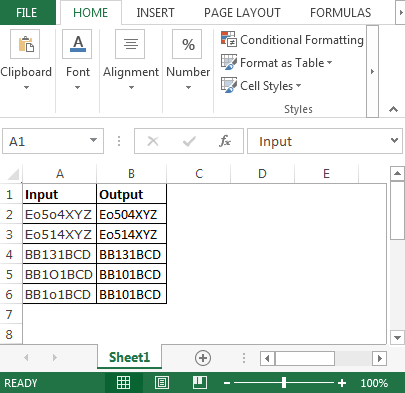Select column D header
The image size is (405, 393).
click(262, 174)
